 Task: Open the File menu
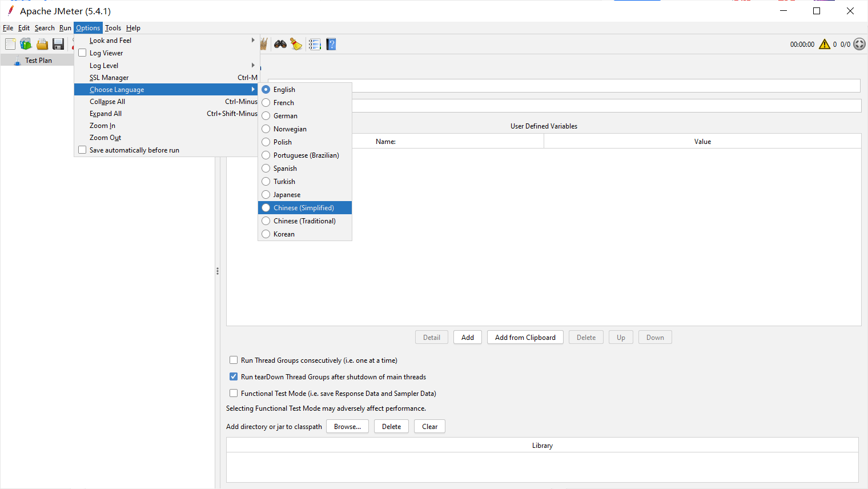pos(8,28)
